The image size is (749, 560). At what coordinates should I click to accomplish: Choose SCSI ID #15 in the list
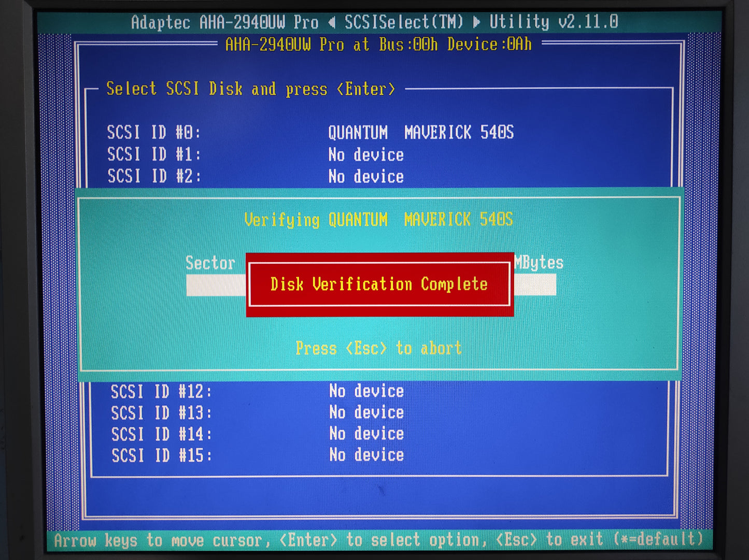point(161,456)
